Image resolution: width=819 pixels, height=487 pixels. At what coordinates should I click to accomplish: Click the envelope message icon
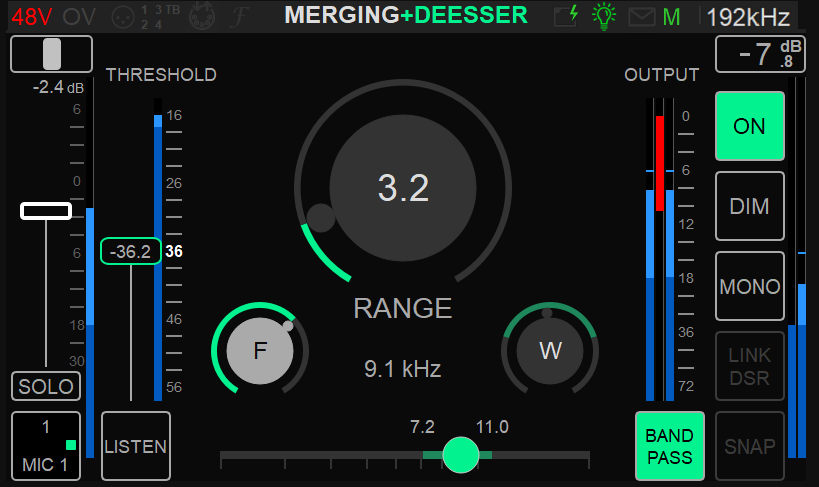pyautogui.click(x=640, y=16)
